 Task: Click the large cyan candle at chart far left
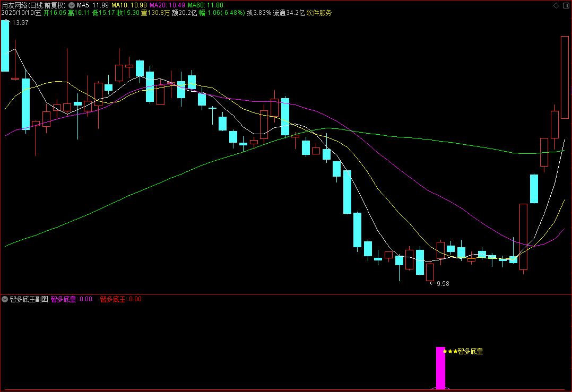(x=5, y=46)
